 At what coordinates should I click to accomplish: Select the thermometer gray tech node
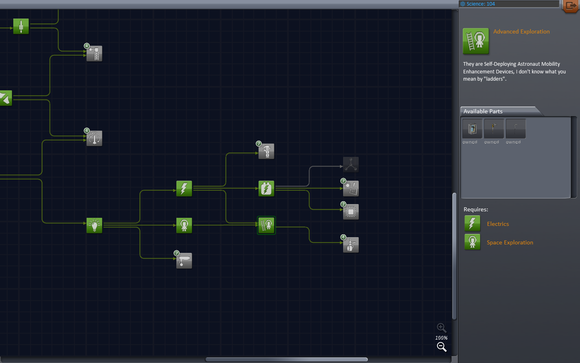[x=94, y=138]
